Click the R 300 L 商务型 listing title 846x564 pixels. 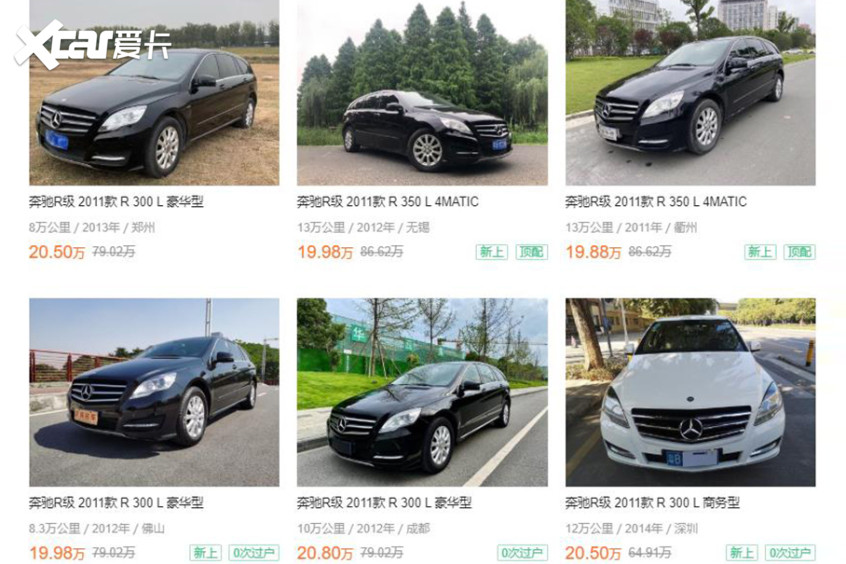(x=652, y=503)
